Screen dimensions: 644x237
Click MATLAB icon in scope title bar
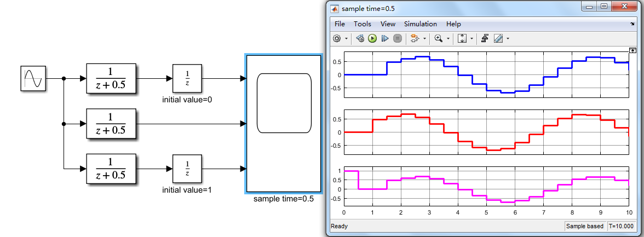(335, 8)
